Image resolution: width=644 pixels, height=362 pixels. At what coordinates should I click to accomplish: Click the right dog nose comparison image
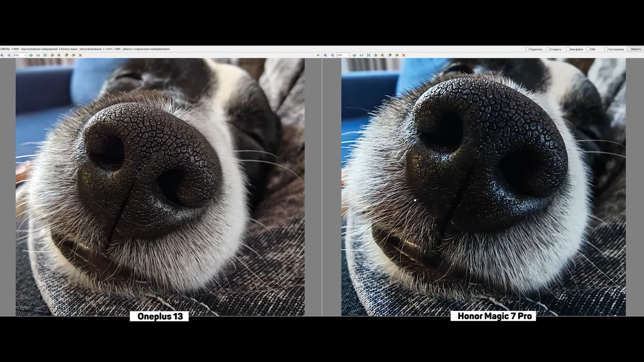pyautogui.click(x=483, y=187)
